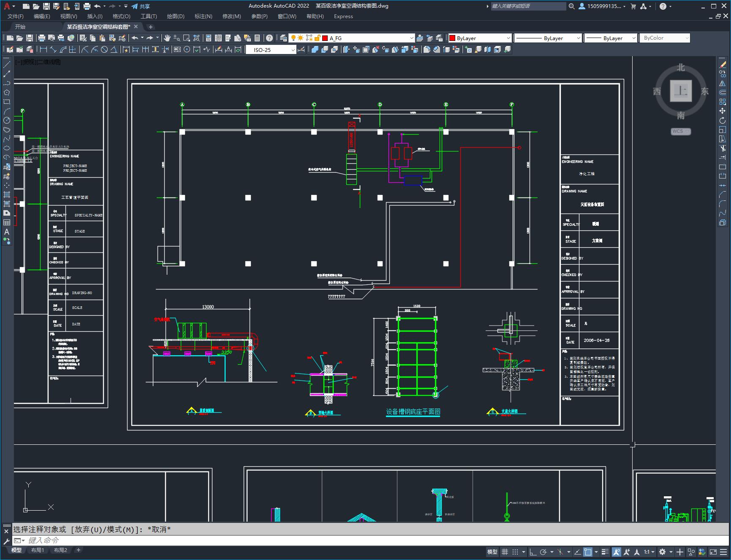Open the 标注(N) menu
The height and width of the screenshot is (560, 731).
pyautogui.click(x=203, y=16)
